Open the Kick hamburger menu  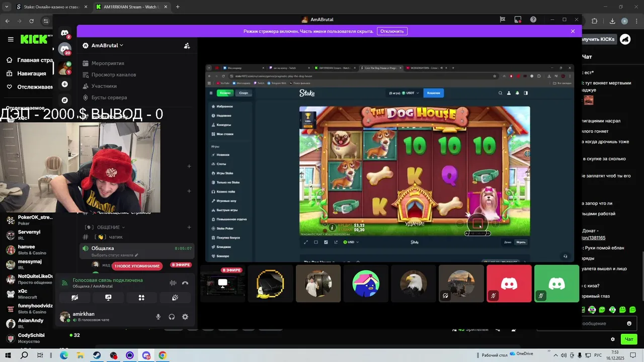[x=11, y=39]
